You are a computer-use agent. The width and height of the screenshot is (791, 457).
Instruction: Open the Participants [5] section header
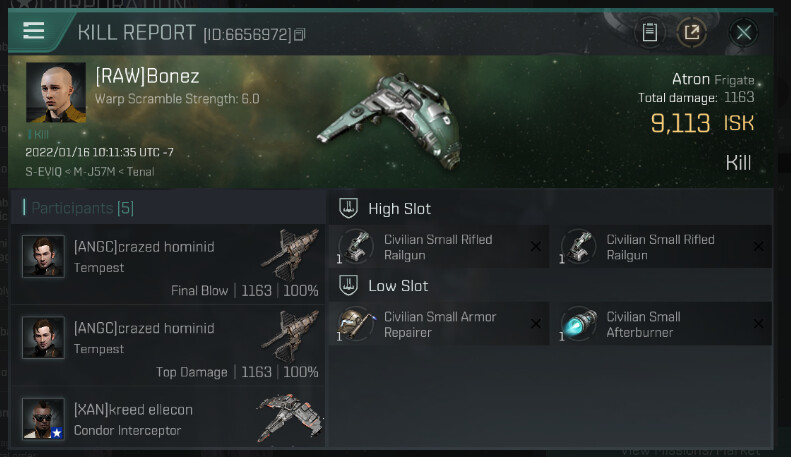pyautogui.click(x=78, y=208)
